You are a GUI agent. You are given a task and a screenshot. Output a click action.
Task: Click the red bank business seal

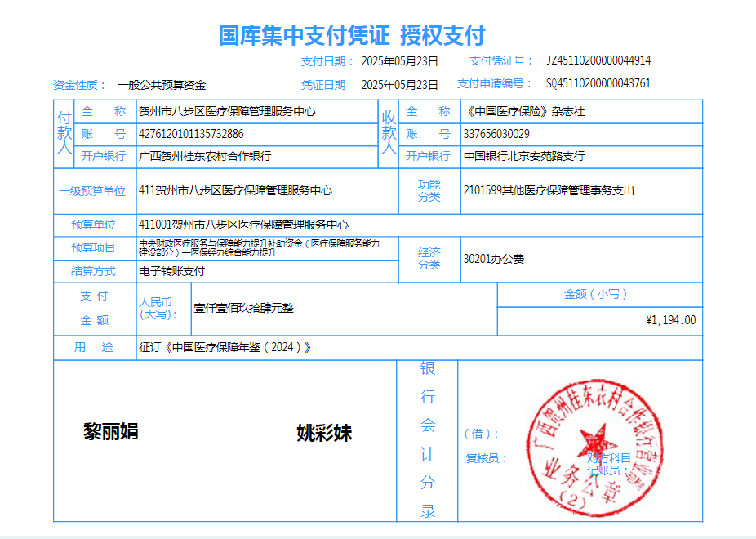click(x=595, y=447)
